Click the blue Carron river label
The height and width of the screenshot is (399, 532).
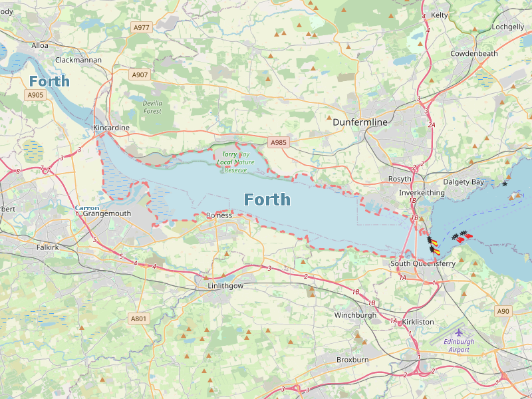(x=87, y=207)
